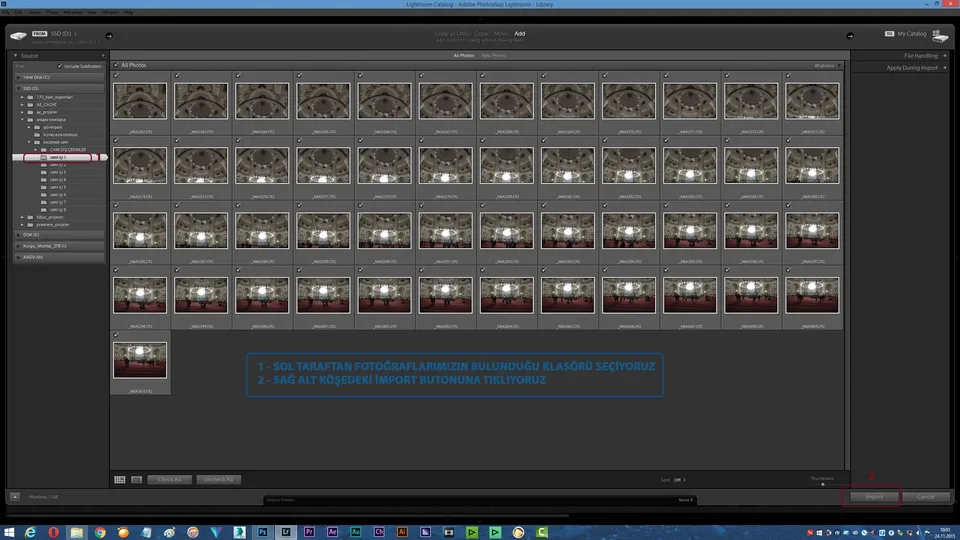
Task: Expand the Yerel Disk (C:) volume
Action: click(x=18, y=77)
